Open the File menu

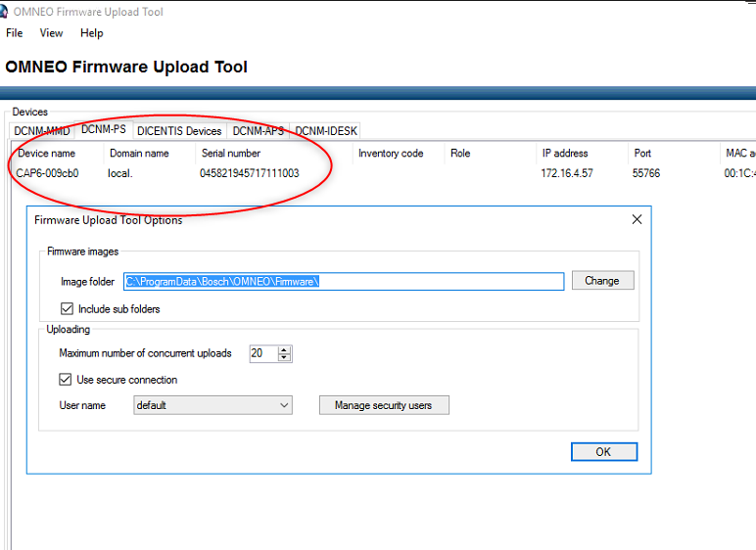pos(14,33)
